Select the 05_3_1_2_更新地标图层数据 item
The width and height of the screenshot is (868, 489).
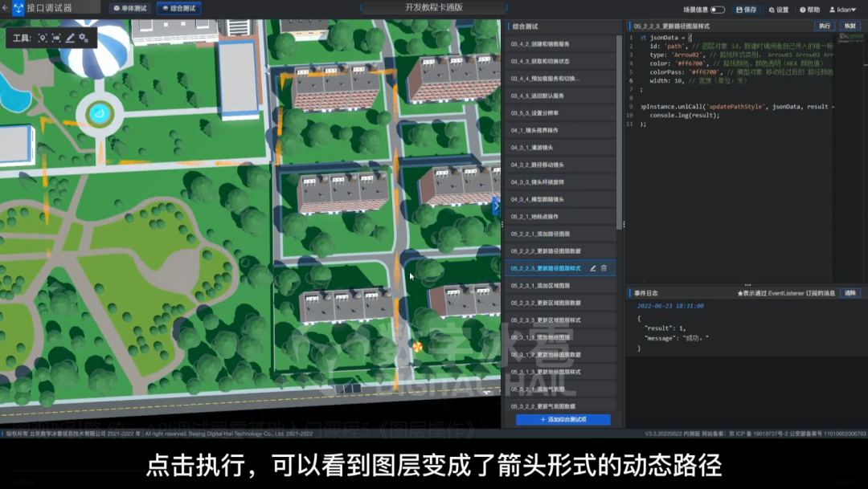coord(559,355)
